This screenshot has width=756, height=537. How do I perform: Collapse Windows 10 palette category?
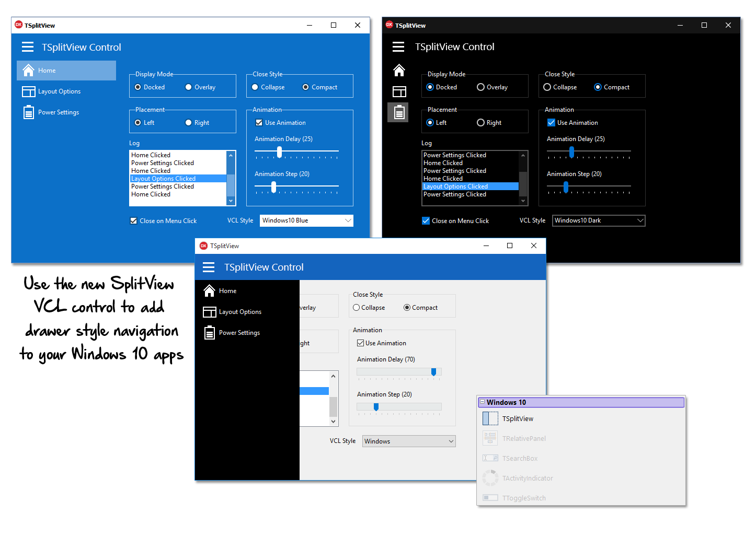[482, 402]
